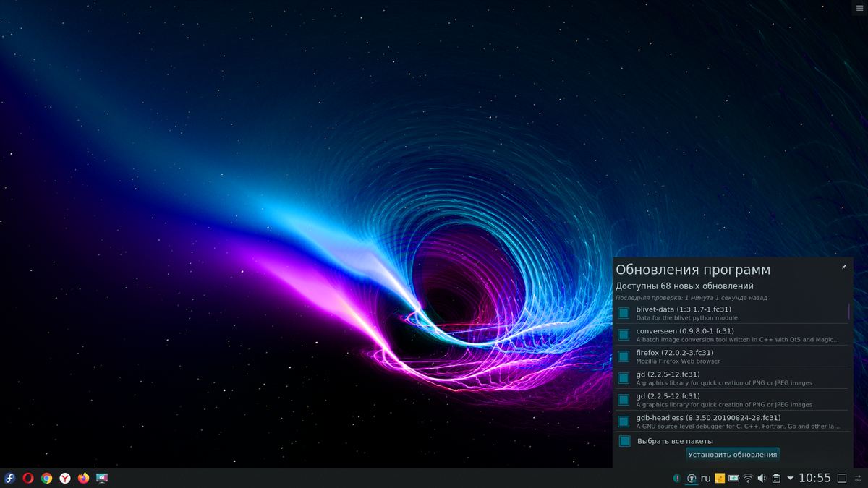Viewport: 868px width, 488px height.
Task: Tick the gdb-headless package checkbox
Action: point(624,421)
